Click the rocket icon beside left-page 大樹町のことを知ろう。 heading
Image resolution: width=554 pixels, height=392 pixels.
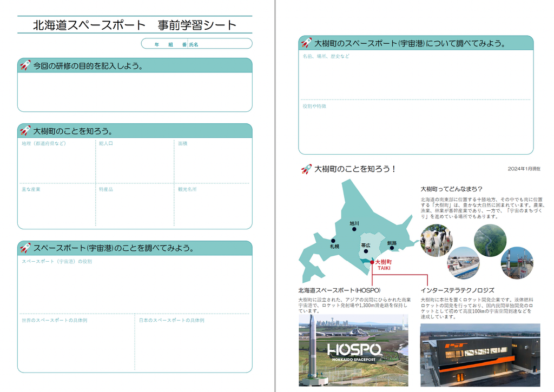click(25, 131)
